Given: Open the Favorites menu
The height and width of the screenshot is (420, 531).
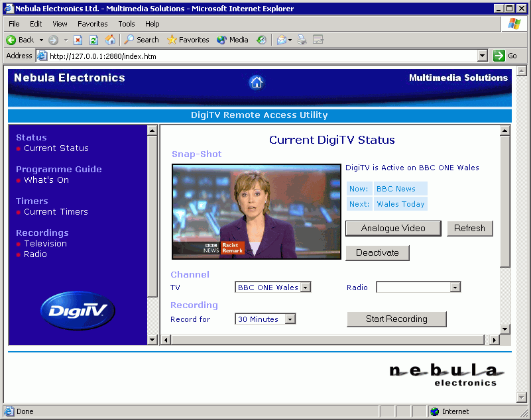Looking at the screenshot, I should tap(92, 24).
